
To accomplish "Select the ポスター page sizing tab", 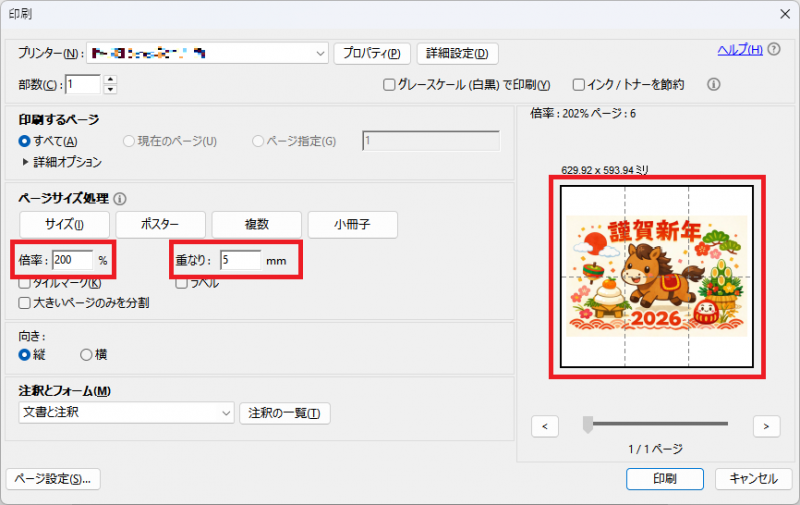I will (x=160, y=224).
